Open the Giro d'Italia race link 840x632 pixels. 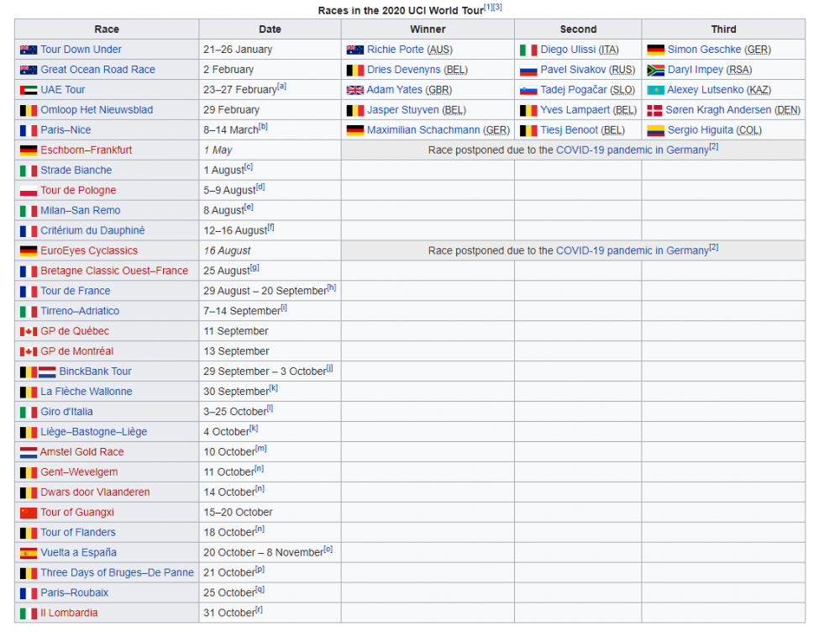66,412
